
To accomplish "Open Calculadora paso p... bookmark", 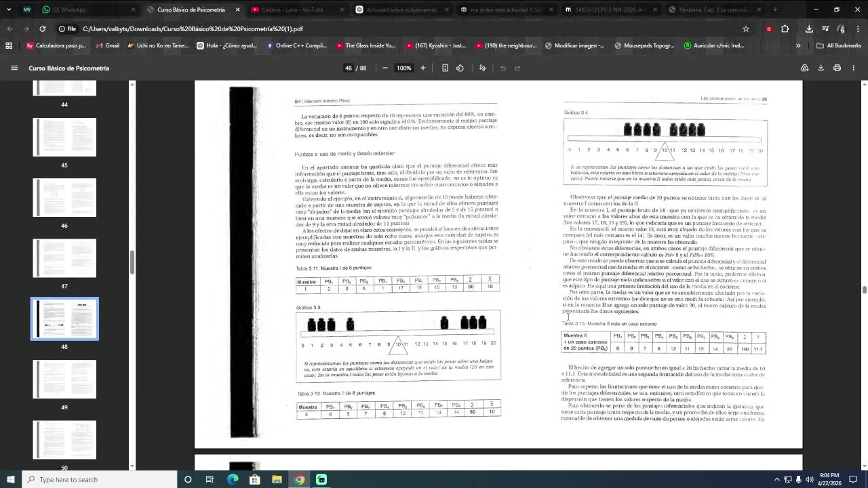I will point(56,45).
